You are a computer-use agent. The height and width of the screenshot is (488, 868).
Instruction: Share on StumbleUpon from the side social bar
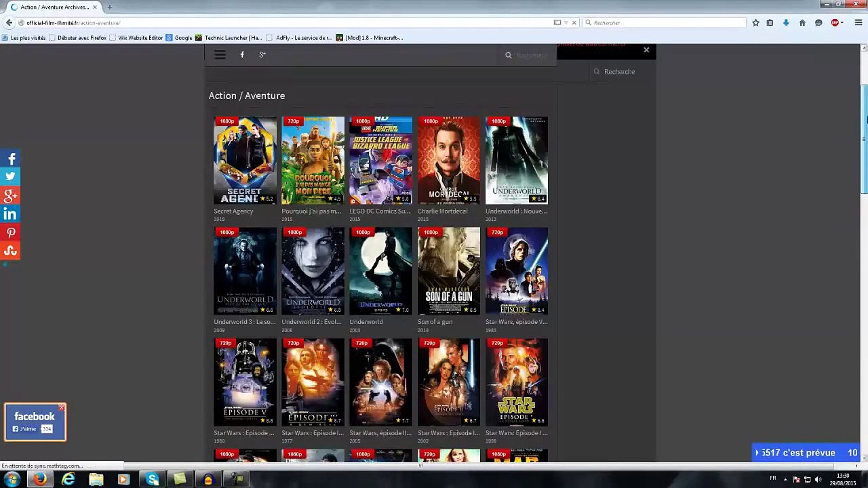(10, 251)
